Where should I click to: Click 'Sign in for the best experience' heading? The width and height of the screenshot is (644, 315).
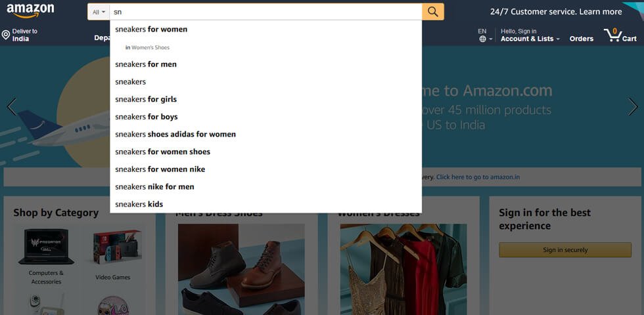tap(545, 219)
